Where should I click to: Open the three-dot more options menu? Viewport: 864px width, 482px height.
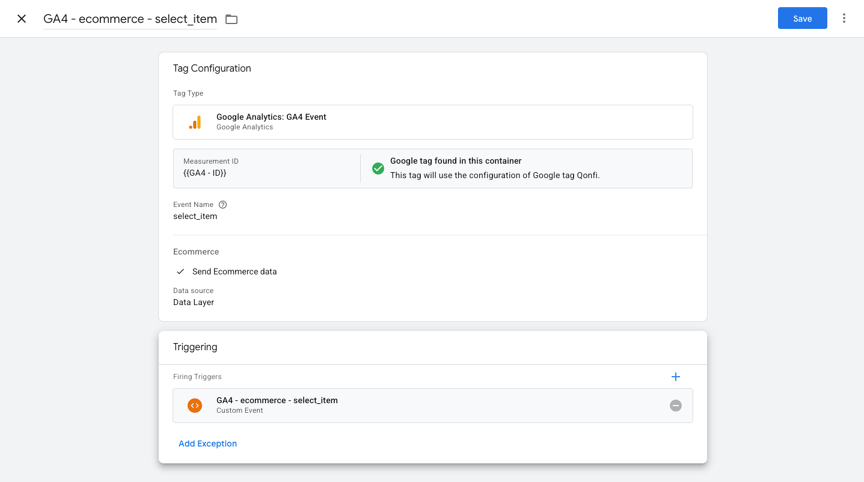[844, 18]
